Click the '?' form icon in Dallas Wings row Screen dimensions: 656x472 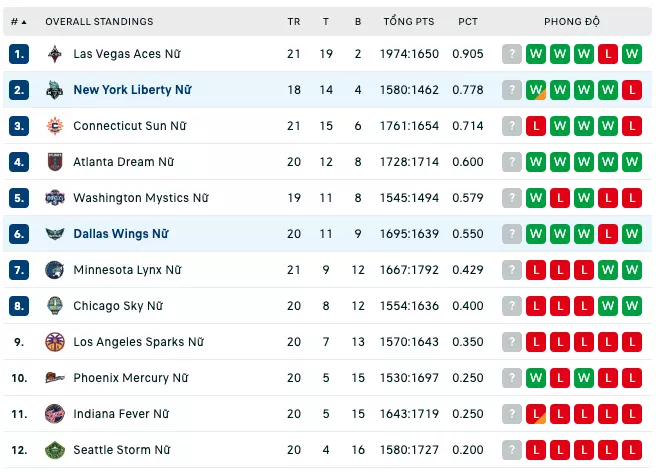[512, 234]
